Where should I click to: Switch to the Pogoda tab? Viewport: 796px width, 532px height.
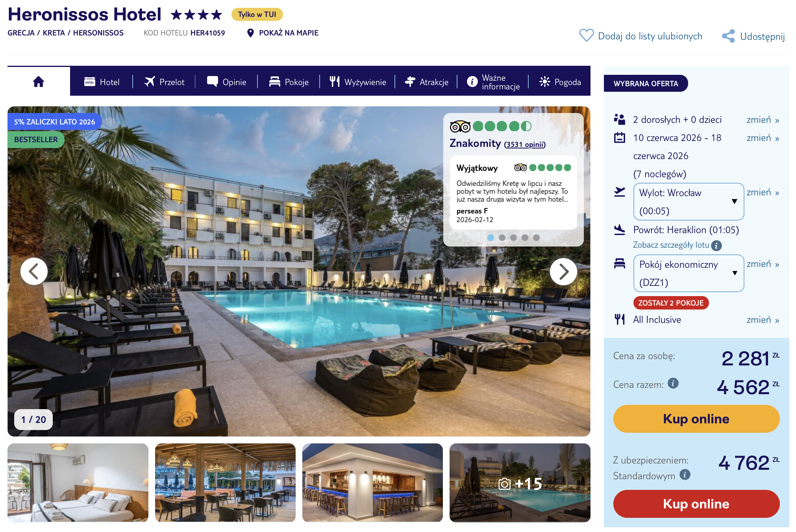(x=560, y=82)
